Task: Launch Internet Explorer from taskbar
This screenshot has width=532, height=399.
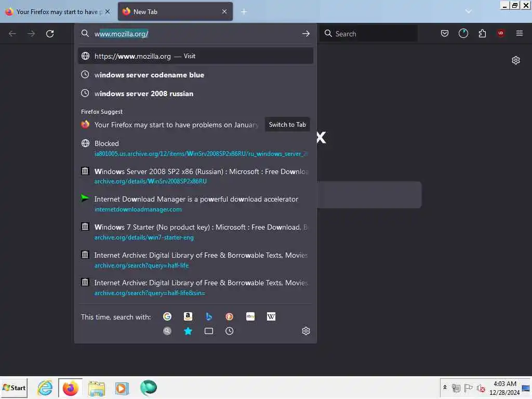Action: [45, 388]
